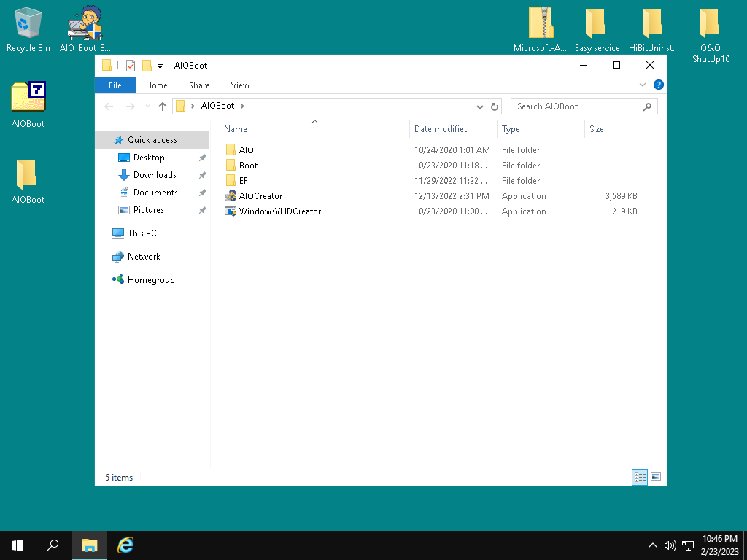Click inside the Search AIOBoot field
747x560 pixels.
point(576,106)
